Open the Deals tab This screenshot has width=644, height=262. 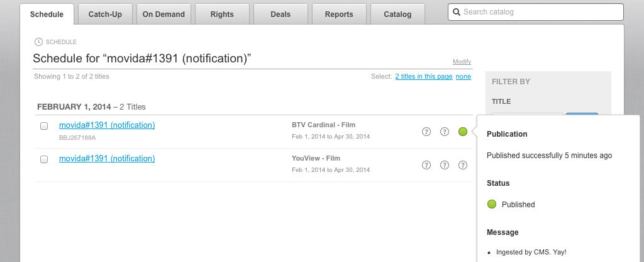(x=280, y=14)
